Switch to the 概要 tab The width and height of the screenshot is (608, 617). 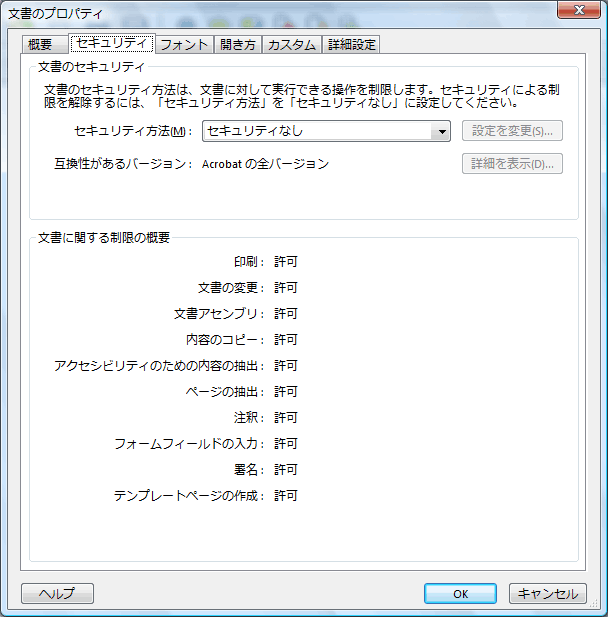[41, 44]
